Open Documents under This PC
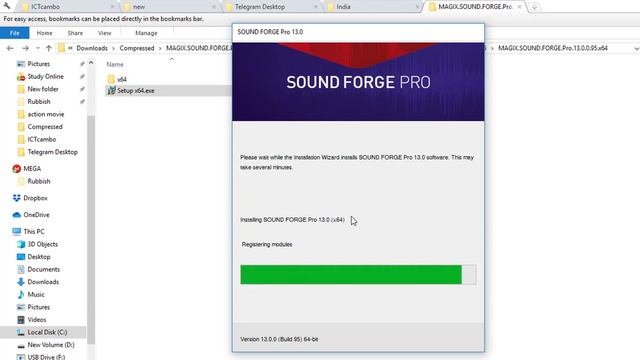 tap(43, 269)
